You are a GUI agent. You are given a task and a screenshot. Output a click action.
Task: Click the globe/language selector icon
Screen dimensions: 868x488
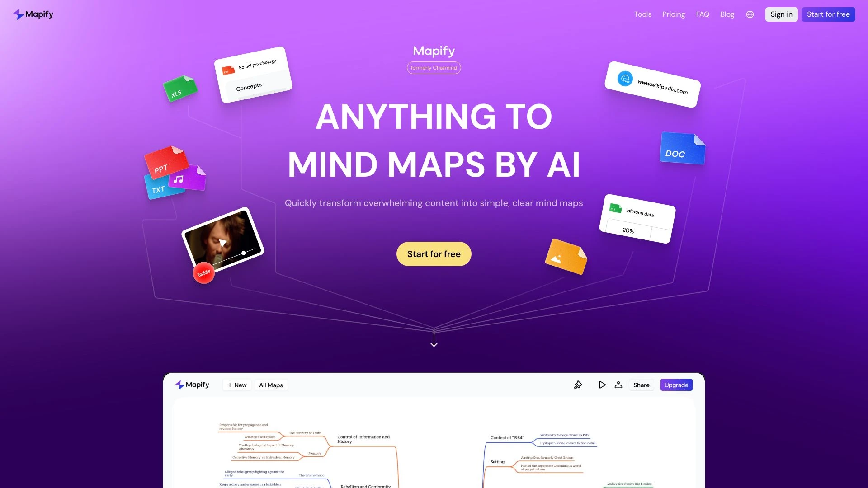coord(750,14)
